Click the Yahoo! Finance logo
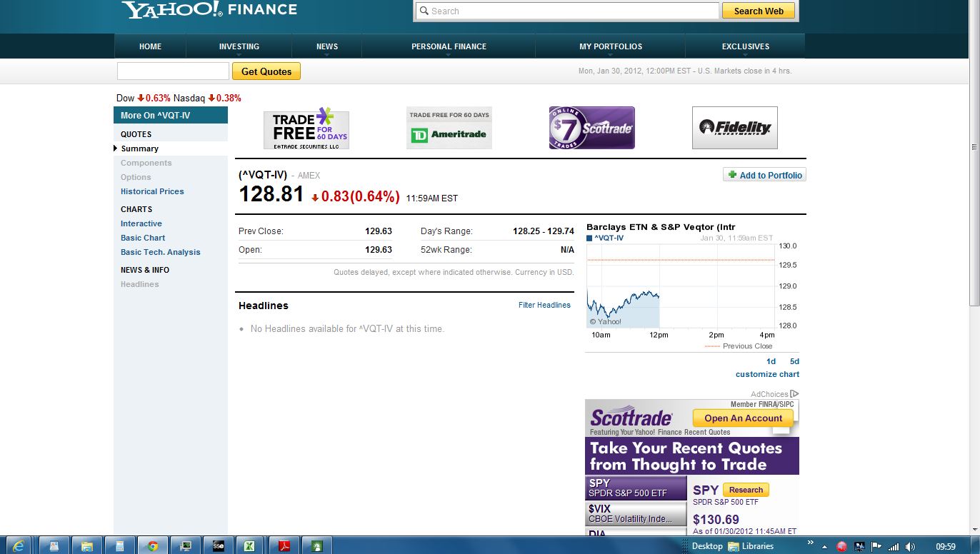This screenshot has width=980, height=554. point(209,10)
